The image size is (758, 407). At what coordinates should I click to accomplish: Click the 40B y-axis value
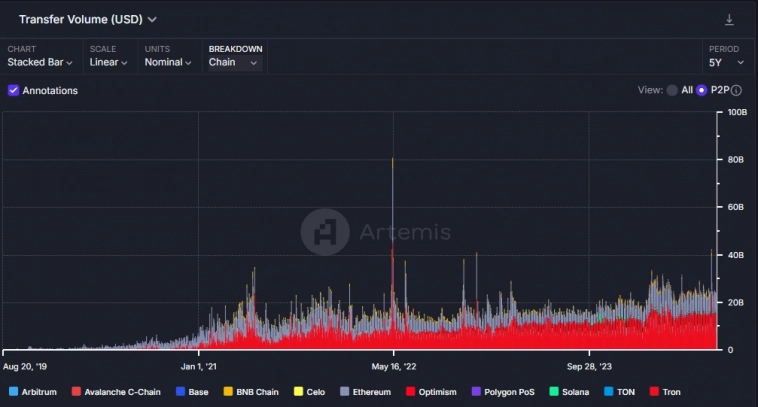[735, 255]
